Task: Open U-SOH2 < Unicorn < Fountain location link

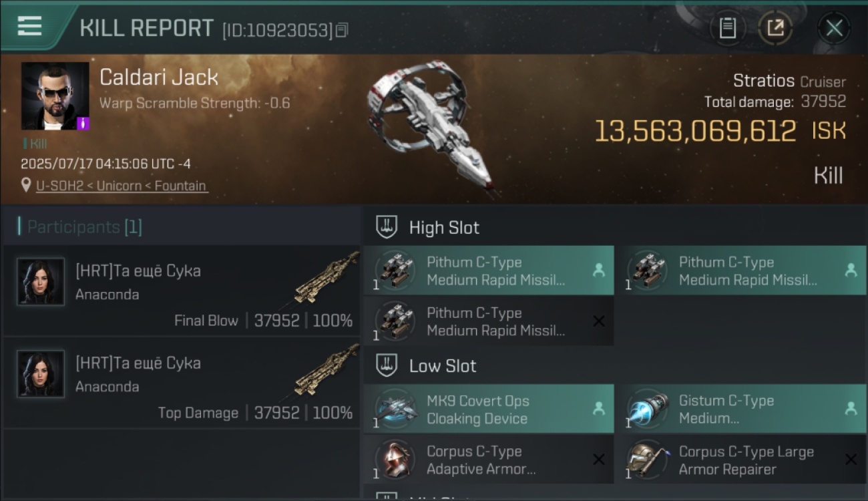Action: [x=121, y=186]
